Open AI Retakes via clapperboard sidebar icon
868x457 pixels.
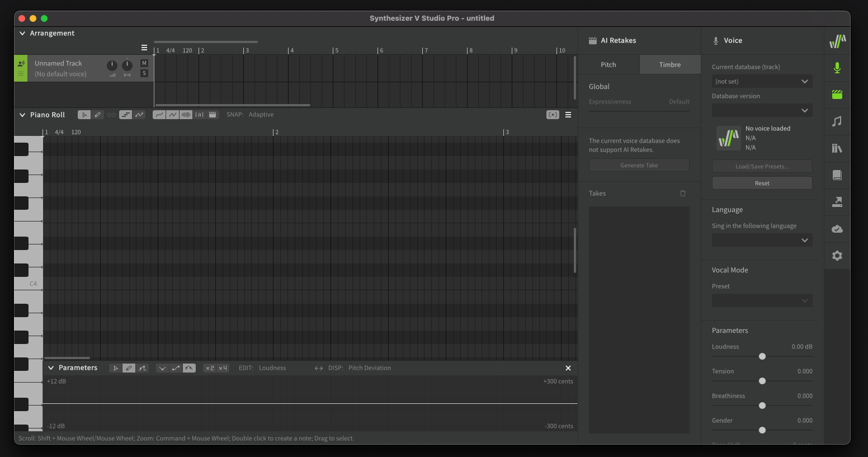click(x=837, y=95)
